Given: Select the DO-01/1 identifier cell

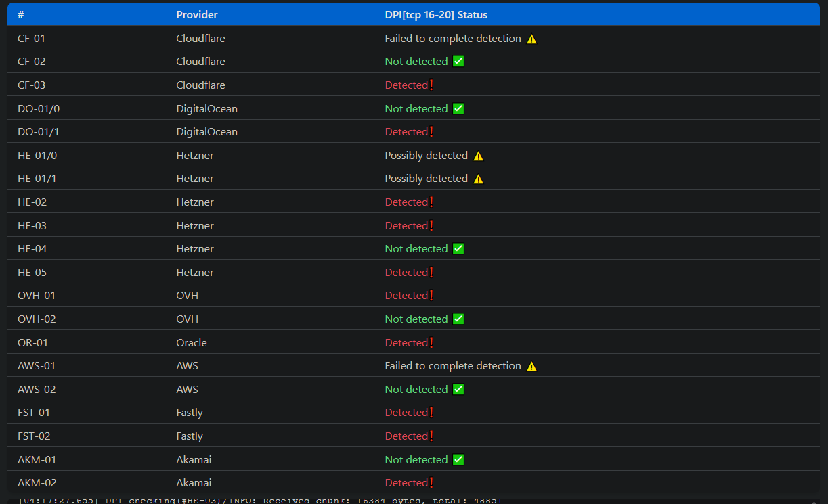Looking at the screenshot, I should tap(38, 132).
